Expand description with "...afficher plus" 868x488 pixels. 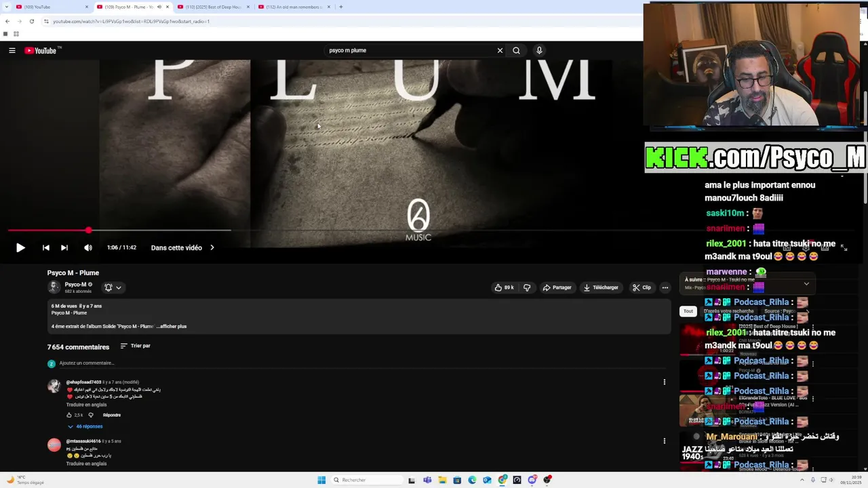click(x=172, y=327)
